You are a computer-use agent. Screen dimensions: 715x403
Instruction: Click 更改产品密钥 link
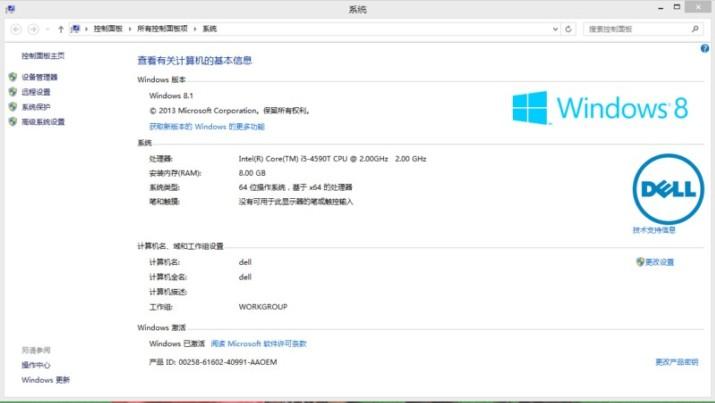(x=677, y=362)
